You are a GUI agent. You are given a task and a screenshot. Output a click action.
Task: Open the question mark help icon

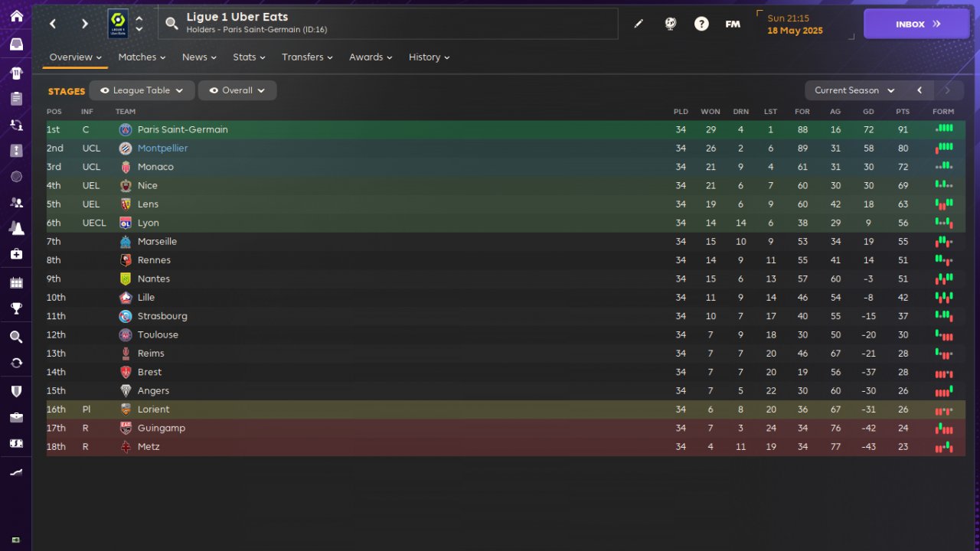pos(701,24)
